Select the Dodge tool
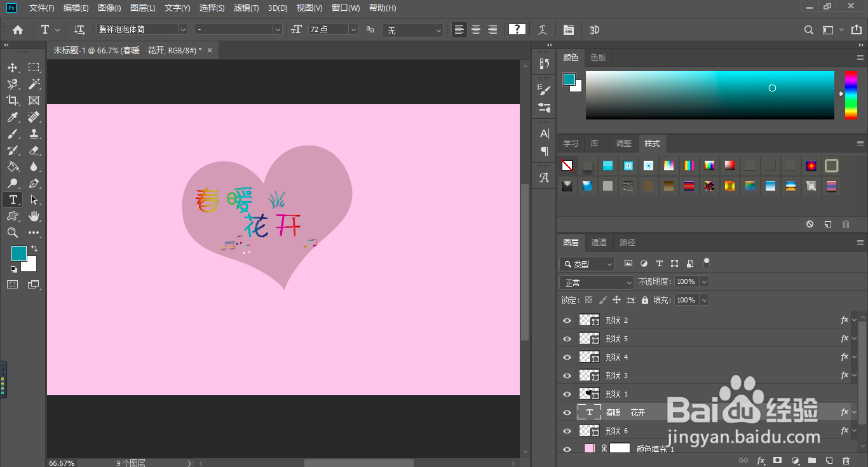This screenshot has height=467, width=868. (x=13, y=183)
